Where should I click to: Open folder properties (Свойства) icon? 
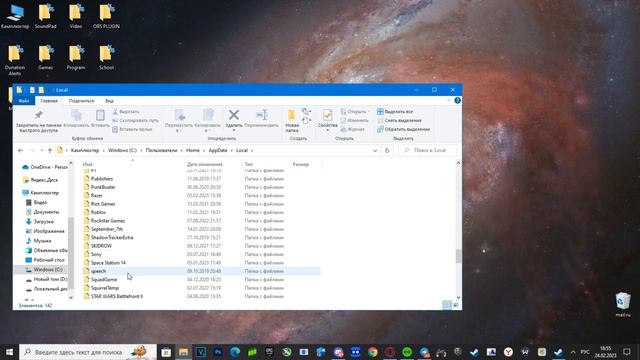(x=327, y=116)
